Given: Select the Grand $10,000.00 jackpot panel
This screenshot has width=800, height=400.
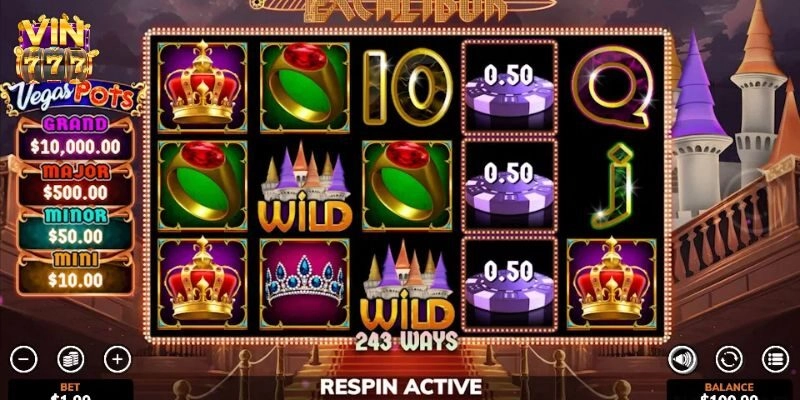Looking at the screenshot, I should coord(75,139).
